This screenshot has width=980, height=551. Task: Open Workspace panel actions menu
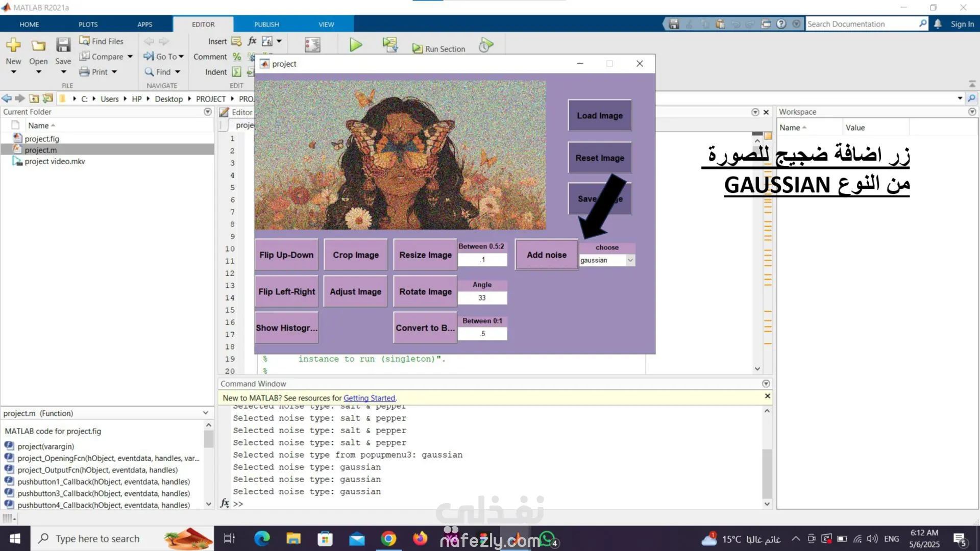coord(972,112)
